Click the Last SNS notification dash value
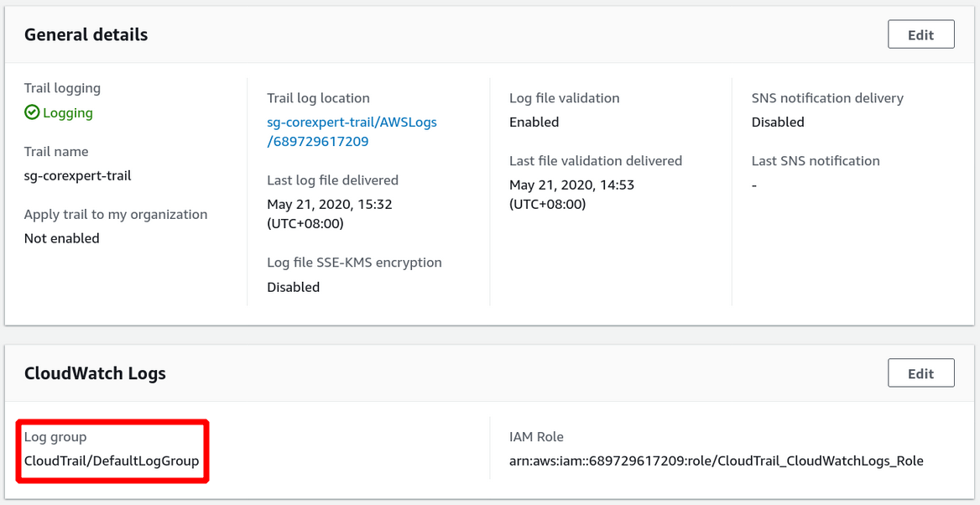The image size is (980, 505). point(754,185)
